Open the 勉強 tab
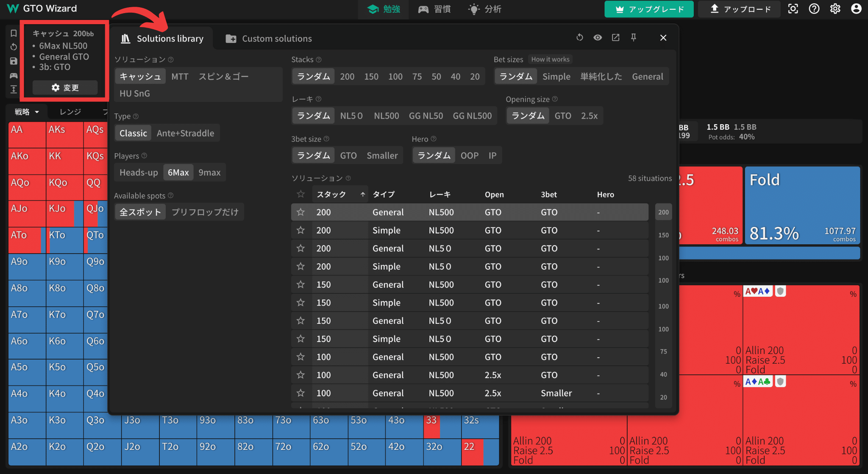The height and width of the screenshot is (474, 868). tap(384, 9)
